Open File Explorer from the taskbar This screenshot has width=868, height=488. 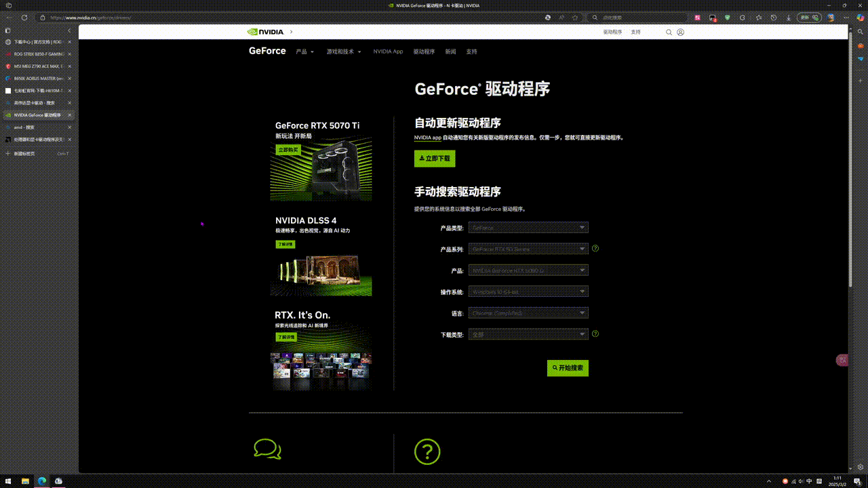pyautogui.click(x=25, y=481)
